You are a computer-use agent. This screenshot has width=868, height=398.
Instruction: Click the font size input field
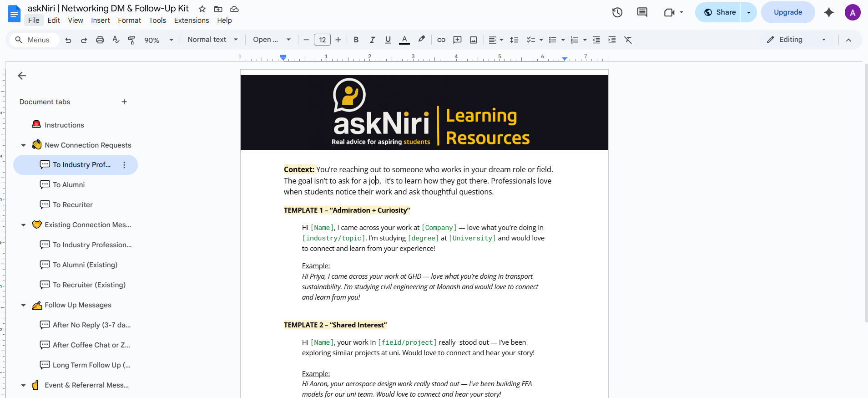[323, 40]
